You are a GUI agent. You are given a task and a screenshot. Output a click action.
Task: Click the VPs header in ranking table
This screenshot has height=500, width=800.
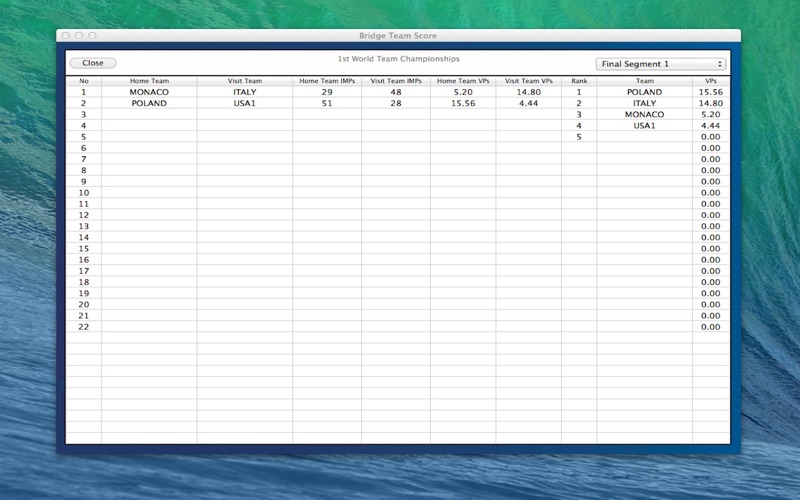point(711,81)
